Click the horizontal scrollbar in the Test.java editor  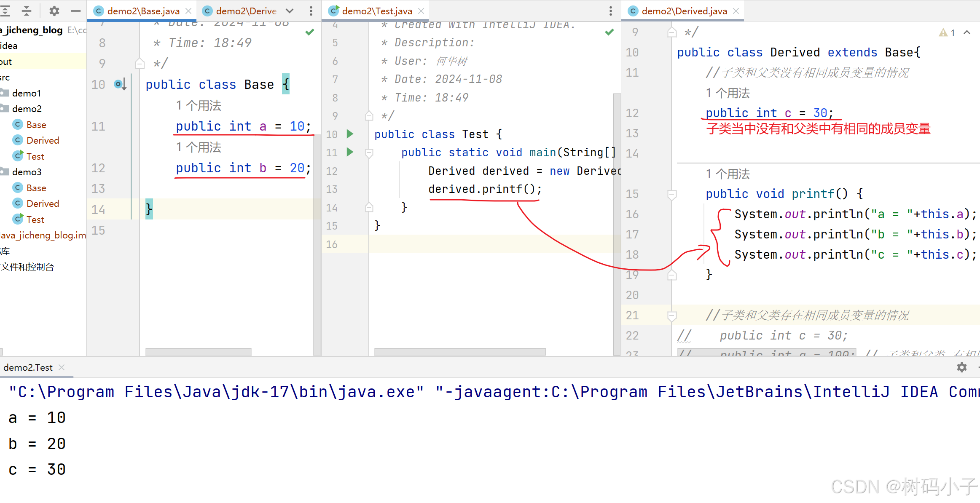click(x=459, y=352)
